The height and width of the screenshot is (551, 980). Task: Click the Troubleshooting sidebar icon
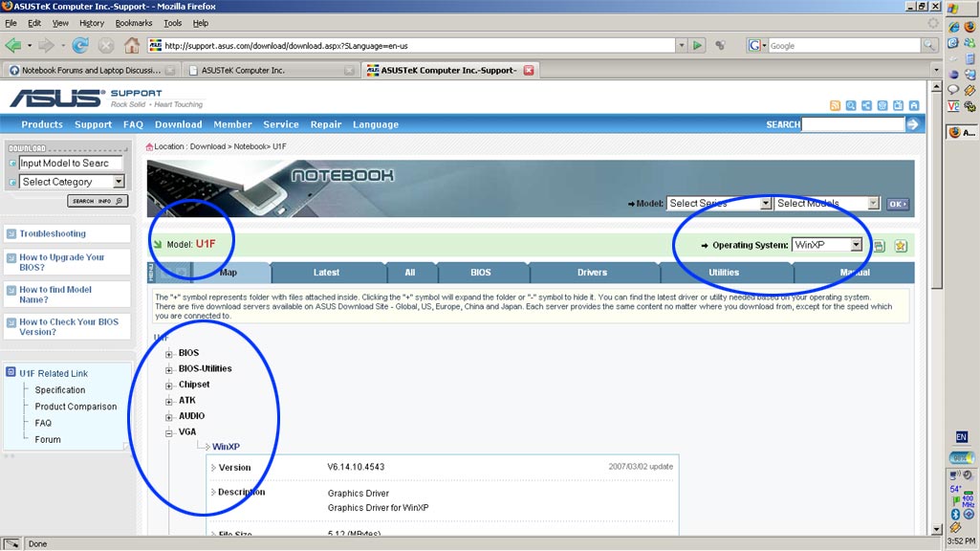point(11,234)
